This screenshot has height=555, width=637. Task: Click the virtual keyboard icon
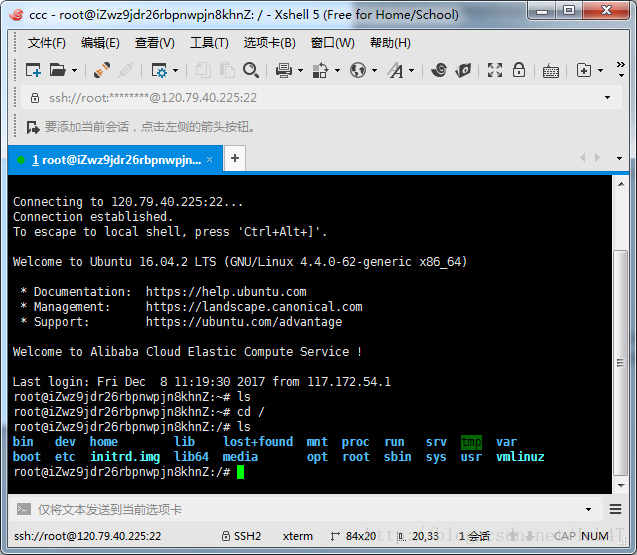pos(551,70)
